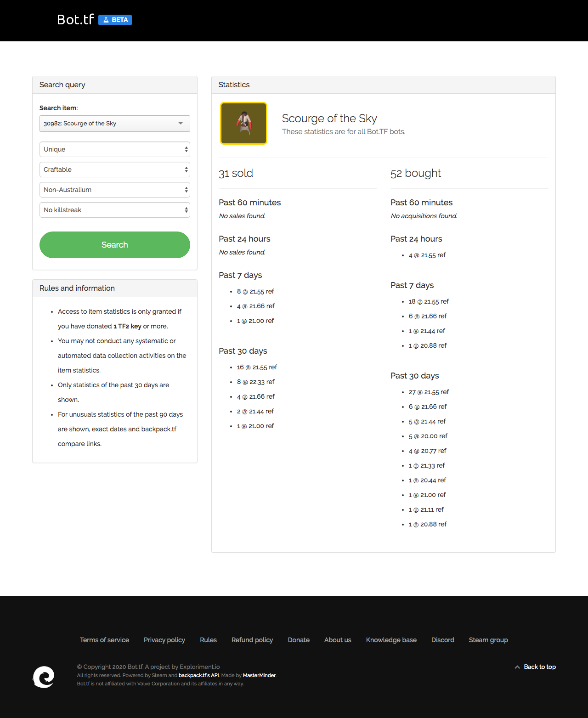Click '27 @ 21.55 ref' bought entry
588x718 pixels.
(429, 392)
